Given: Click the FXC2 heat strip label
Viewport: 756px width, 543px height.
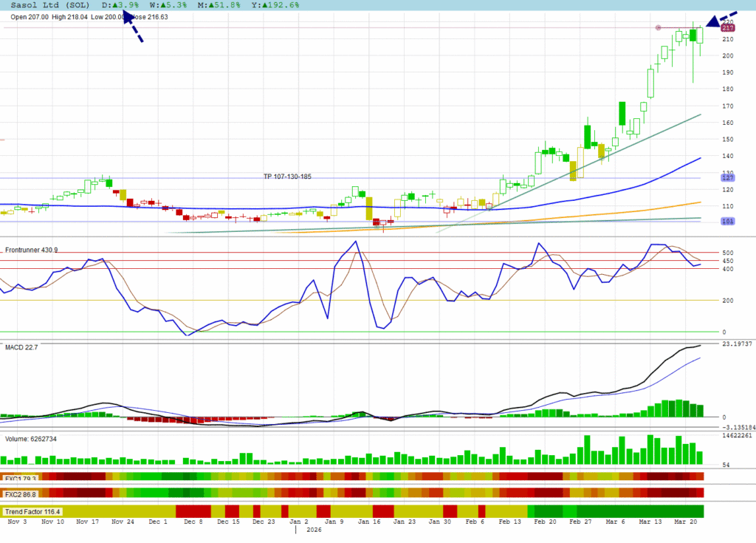Looking at the screenshot, I should [x=21, y=494].
